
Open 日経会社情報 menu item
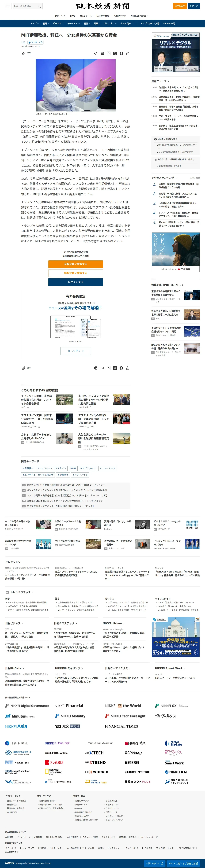102,16
